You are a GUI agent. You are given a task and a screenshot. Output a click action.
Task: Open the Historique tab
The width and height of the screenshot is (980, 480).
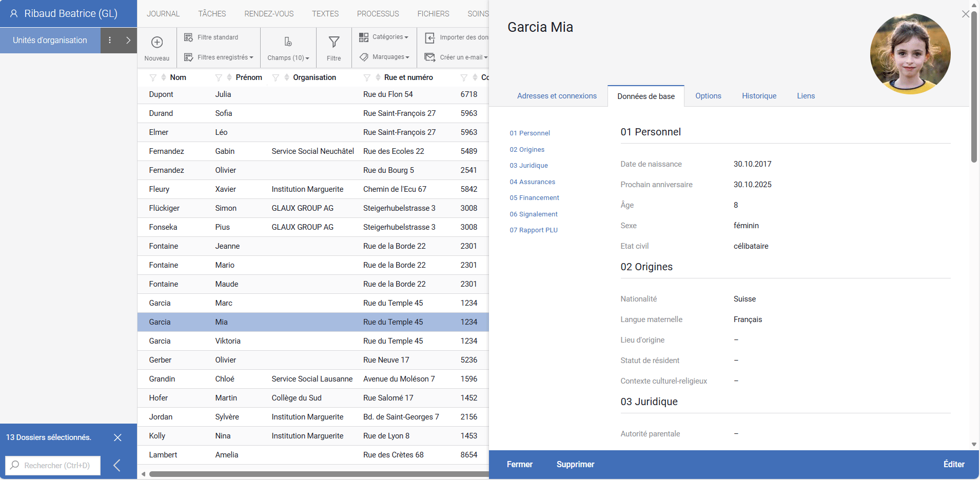[759, 96]
